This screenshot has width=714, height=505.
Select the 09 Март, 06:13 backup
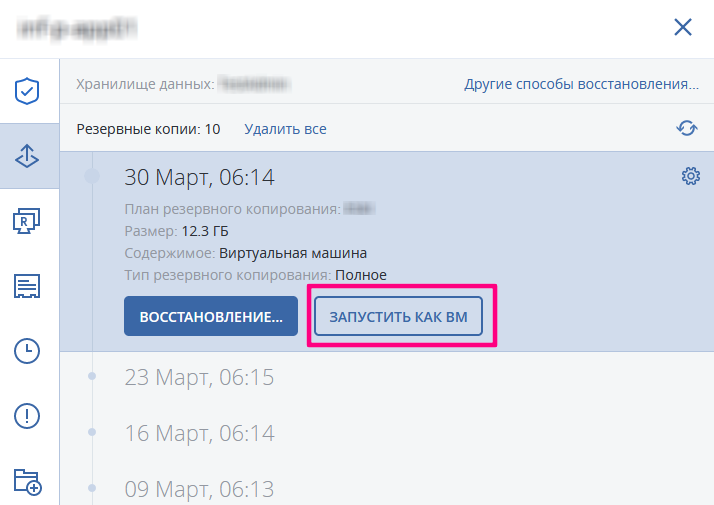pyautogui.click(x=199, y=489)
